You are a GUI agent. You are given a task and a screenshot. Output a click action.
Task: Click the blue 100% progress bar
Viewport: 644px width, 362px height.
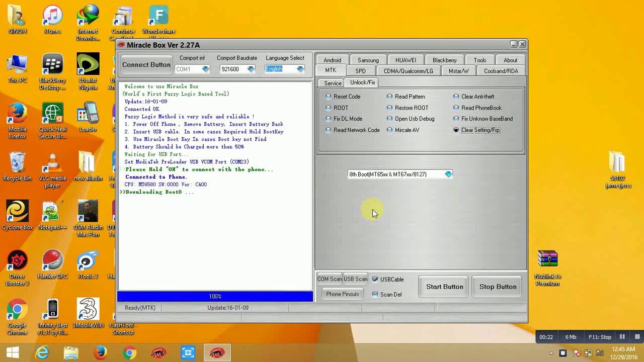pos(215,297)
